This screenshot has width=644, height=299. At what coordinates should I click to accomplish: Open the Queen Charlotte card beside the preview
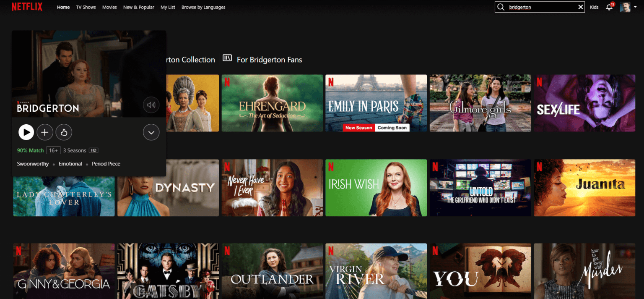click(x=192, y=103)
